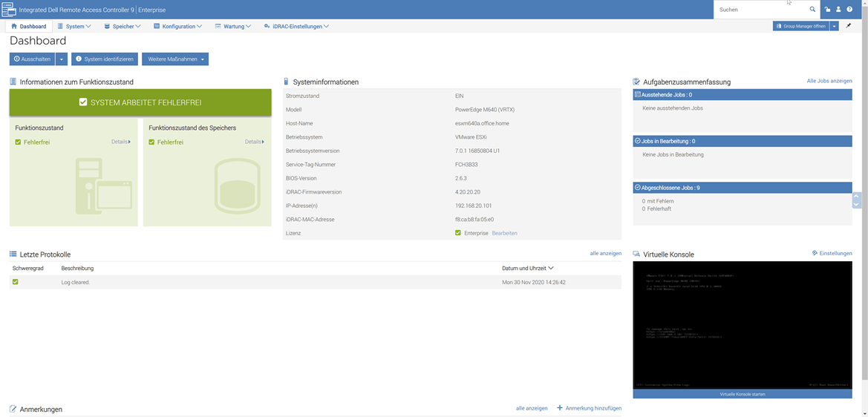The image size is (868, 417).
Task: Open the System menu
Action: tap(74, 26)
